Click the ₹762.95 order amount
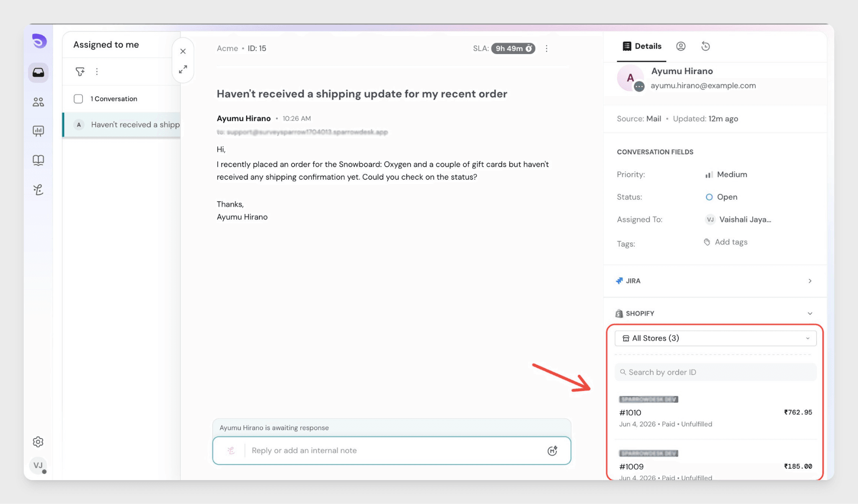Screen dimensions: 858x504 (798, 412)
